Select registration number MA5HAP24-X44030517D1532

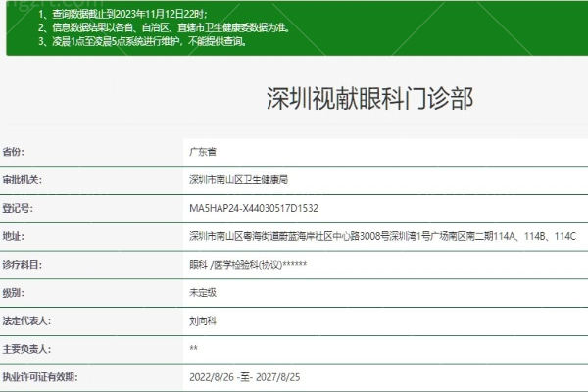[254, 208]
